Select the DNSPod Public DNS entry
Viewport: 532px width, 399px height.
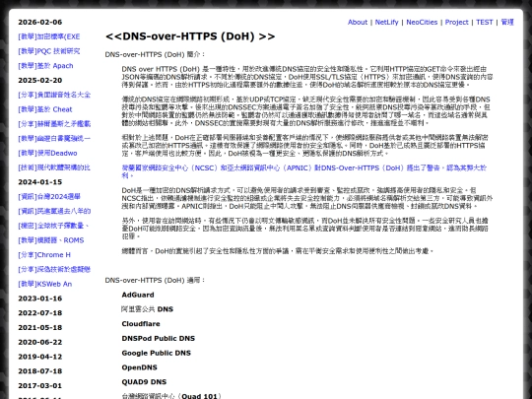coord(158,339)
